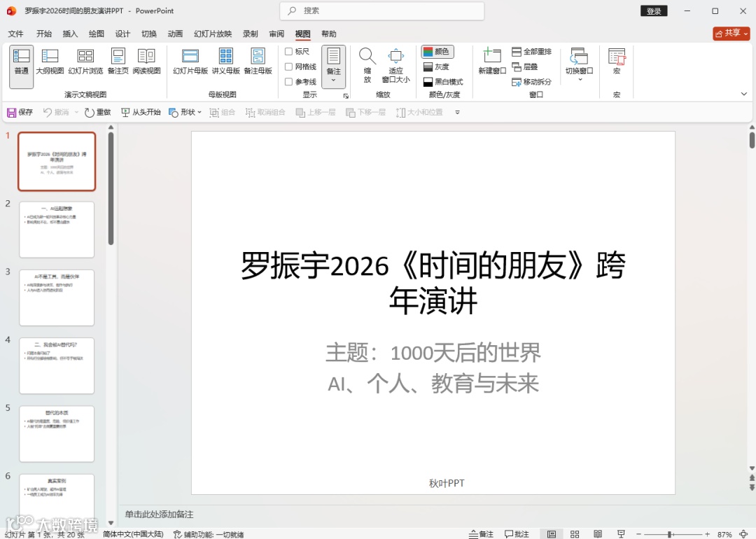The width and height of the screenshot is (756, 539).
Task: Click 适应窗口大小 fit to window
Action: pyautogui.click(x=395, y=66)
